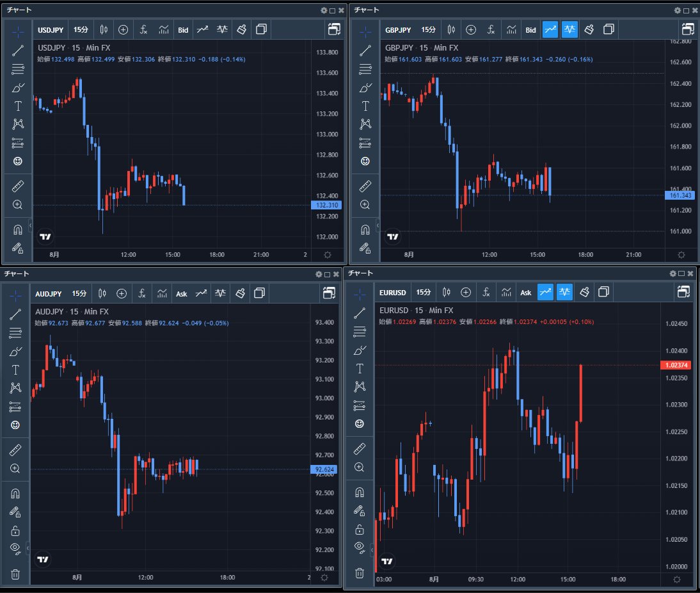Screen dimensions: 700x593
Task: Open GBPJPY symbol selector
Action: tap(398, 30)
